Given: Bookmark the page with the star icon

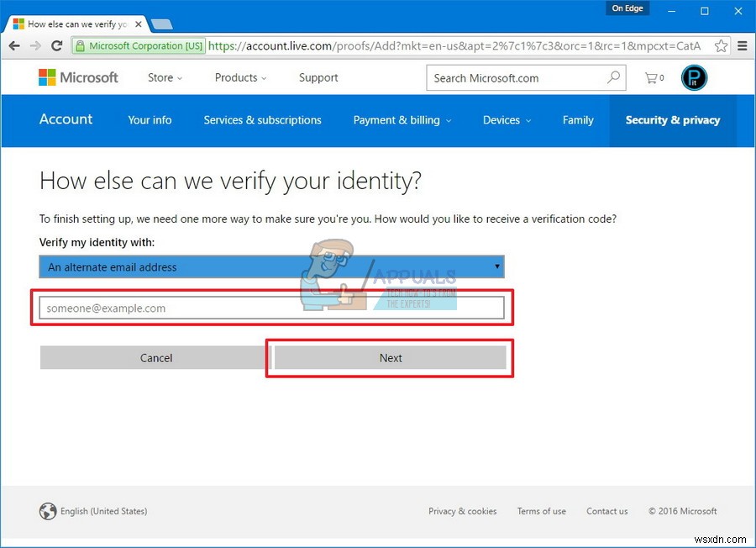Looking at the screenshot, I should click(721, 46).
